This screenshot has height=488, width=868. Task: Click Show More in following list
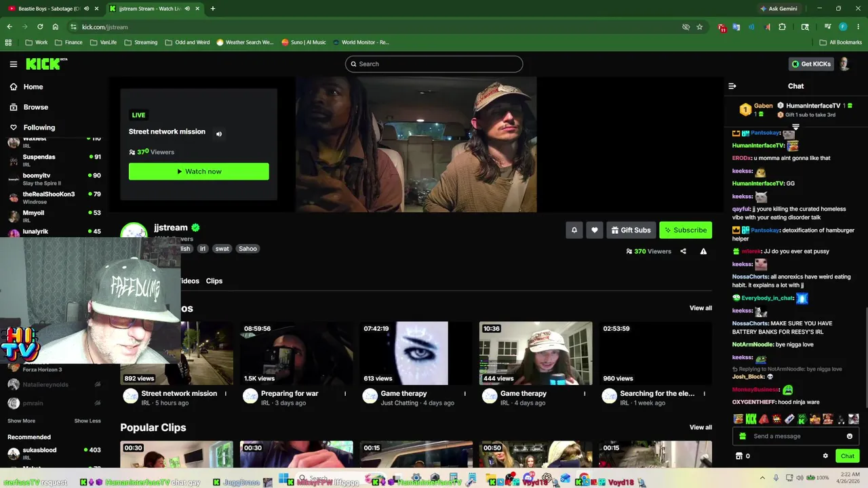click(21, 421)
